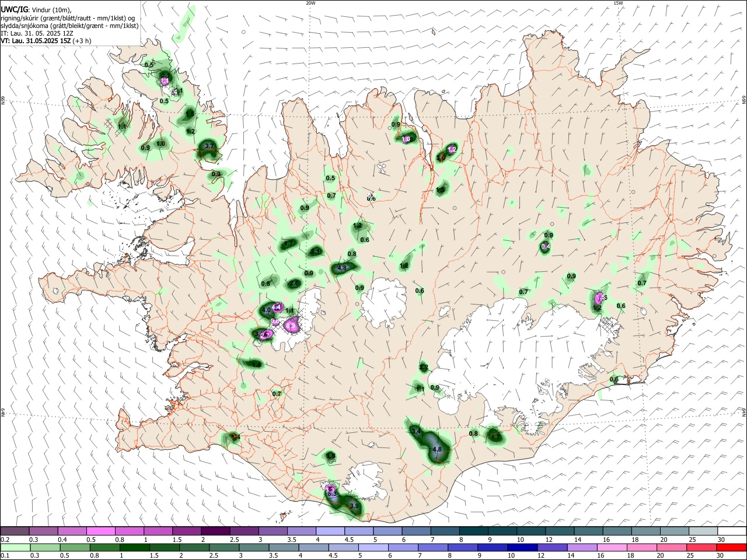Select the darkest purple swatch labelled 2 in upper legend

point(215,531)
